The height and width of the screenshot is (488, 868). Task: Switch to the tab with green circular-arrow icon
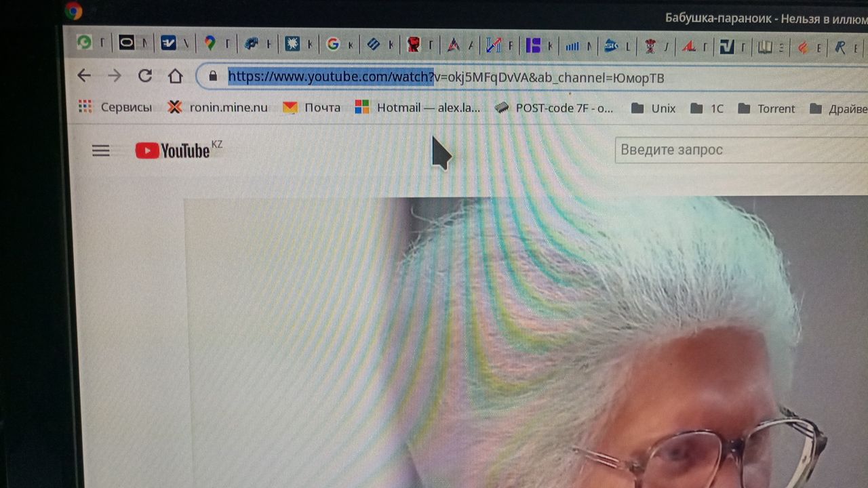[84, 44]
